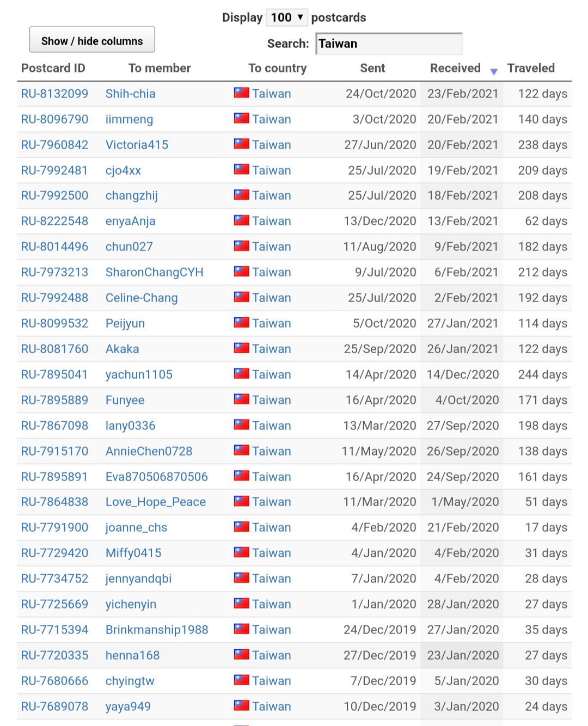
Task: Open postcard link RU-7992481
Action: coord(54,170)
